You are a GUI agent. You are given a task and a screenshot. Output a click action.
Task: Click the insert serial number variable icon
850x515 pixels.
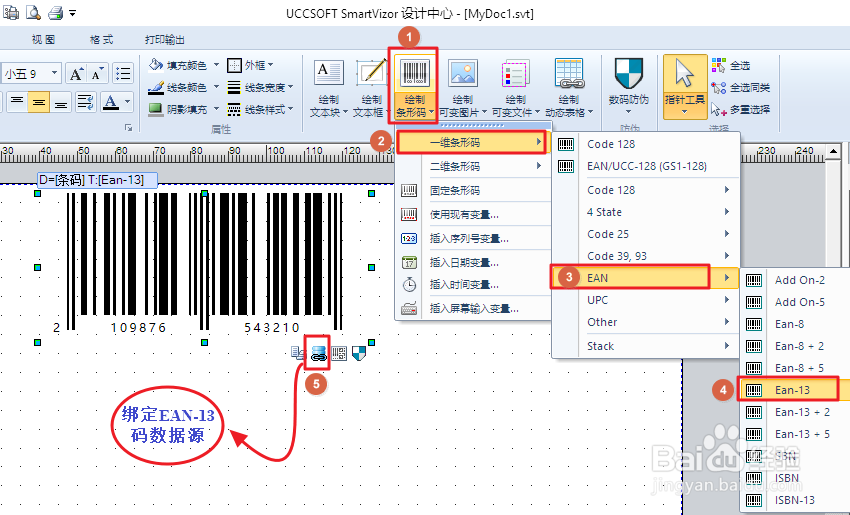(x=409, y=239)
